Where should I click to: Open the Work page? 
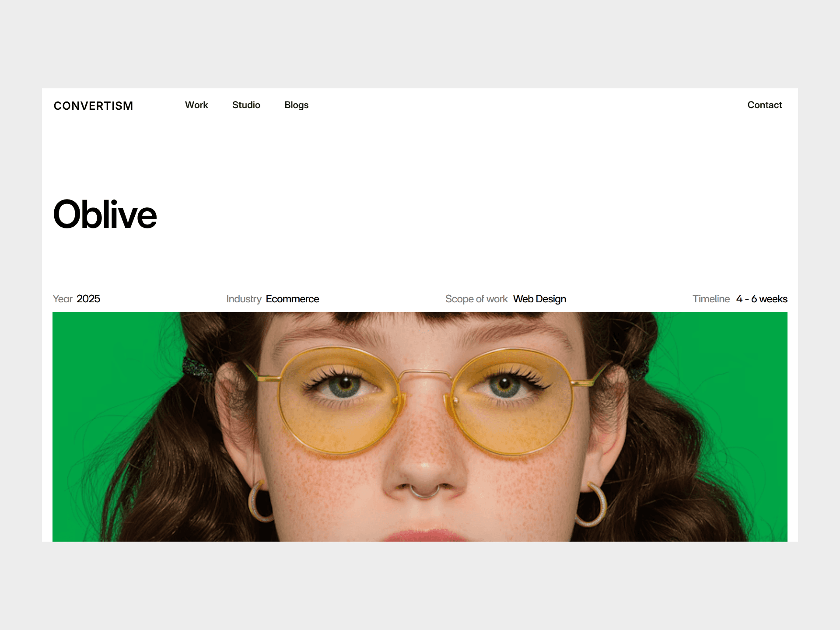(x=196, y=105)
